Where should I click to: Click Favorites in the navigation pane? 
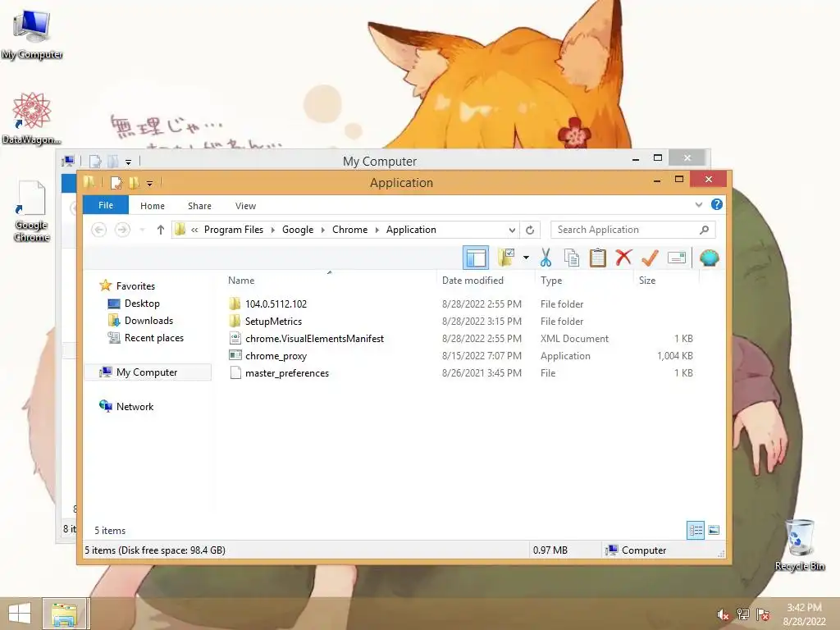tap(135, 286)
